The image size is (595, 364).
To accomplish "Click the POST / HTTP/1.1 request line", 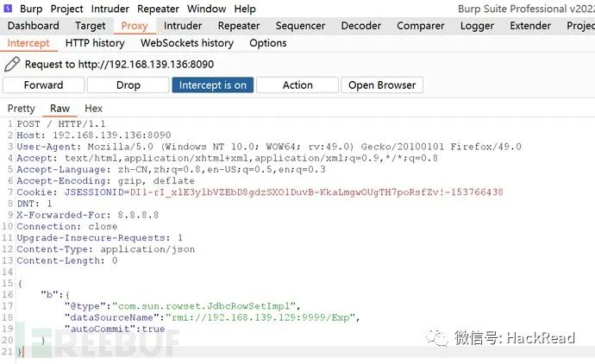I will pos(61,124).
